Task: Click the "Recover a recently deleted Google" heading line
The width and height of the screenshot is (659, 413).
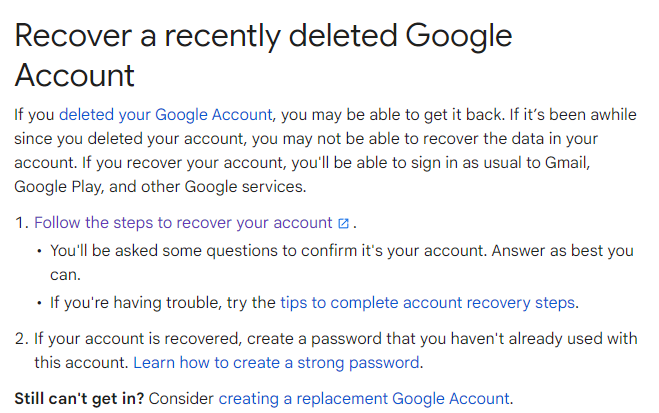Action: pyautogui.click(x=263, y=37)
